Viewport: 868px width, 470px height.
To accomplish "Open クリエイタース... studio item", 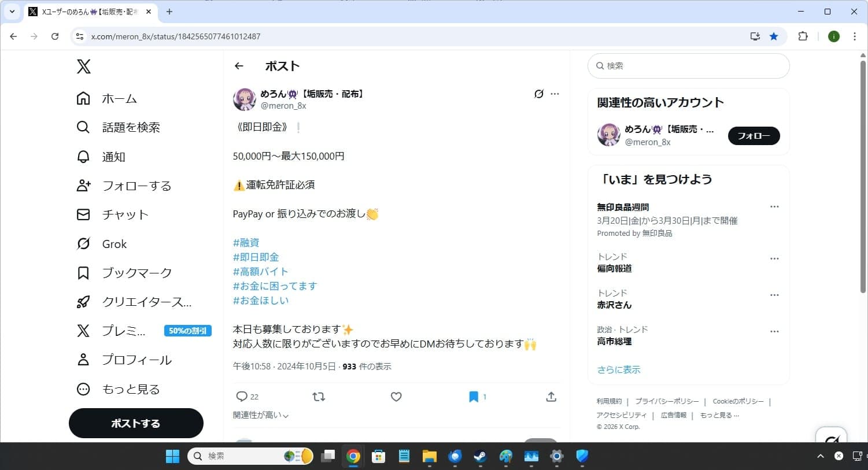I will pos(134,302).
